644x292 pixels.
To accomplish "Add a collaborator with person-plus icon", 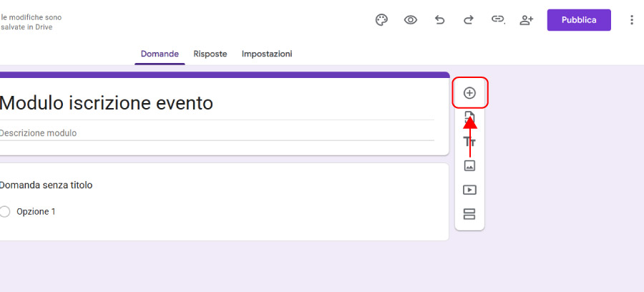I will 527,20.
